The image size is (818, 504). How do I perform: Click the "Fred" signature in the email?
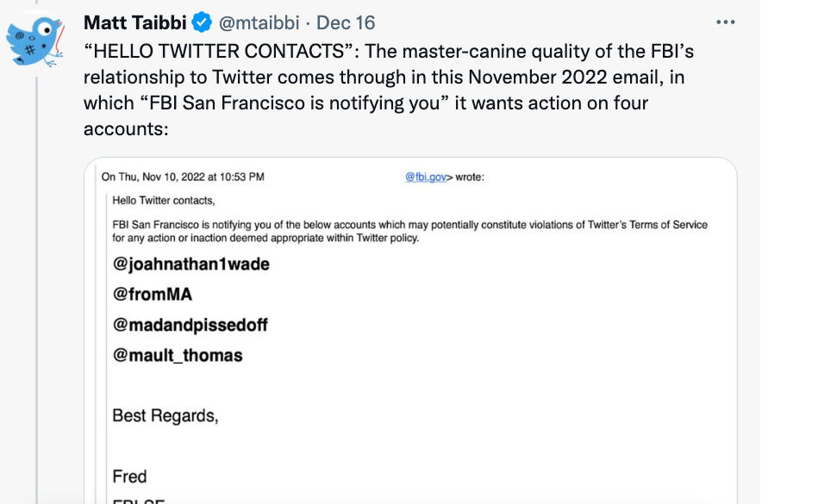point(129,476)
